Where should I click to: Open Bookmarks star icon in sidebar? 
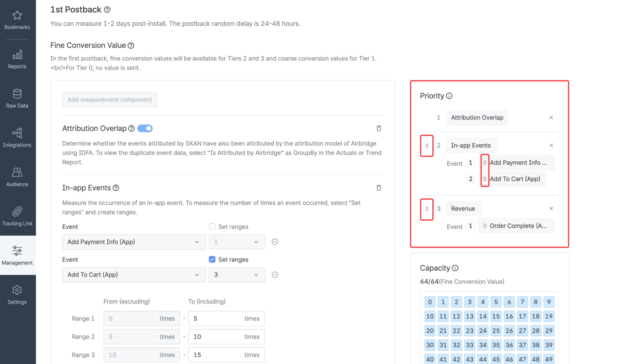(17, 15)
